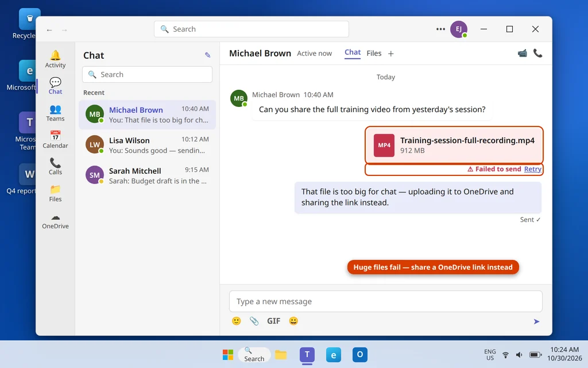Click the Chat list Search field
The width and height of the screenshot is (588, 368).
pyautogui.click(x=147, y=74)
